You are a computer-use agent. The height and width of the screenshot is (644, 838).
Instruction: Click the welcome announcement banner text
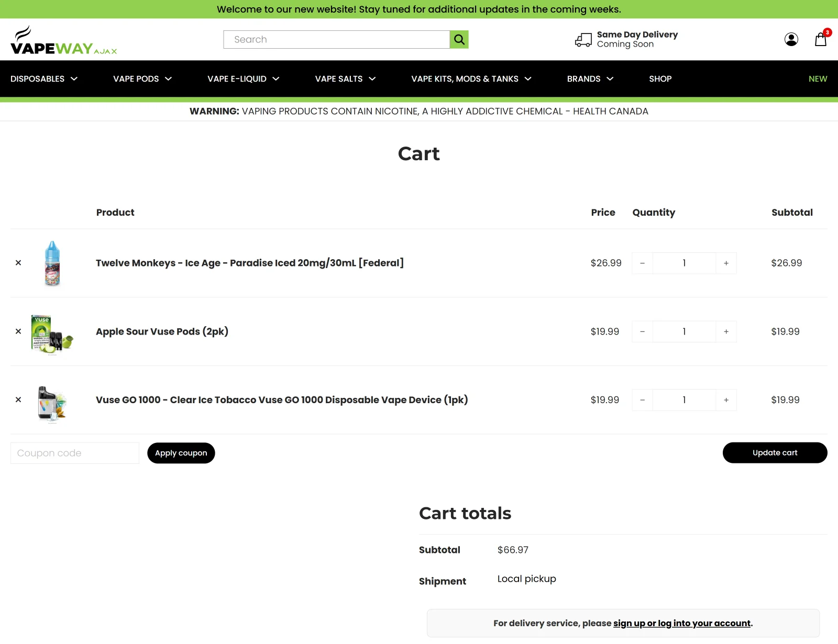point(419,9)
